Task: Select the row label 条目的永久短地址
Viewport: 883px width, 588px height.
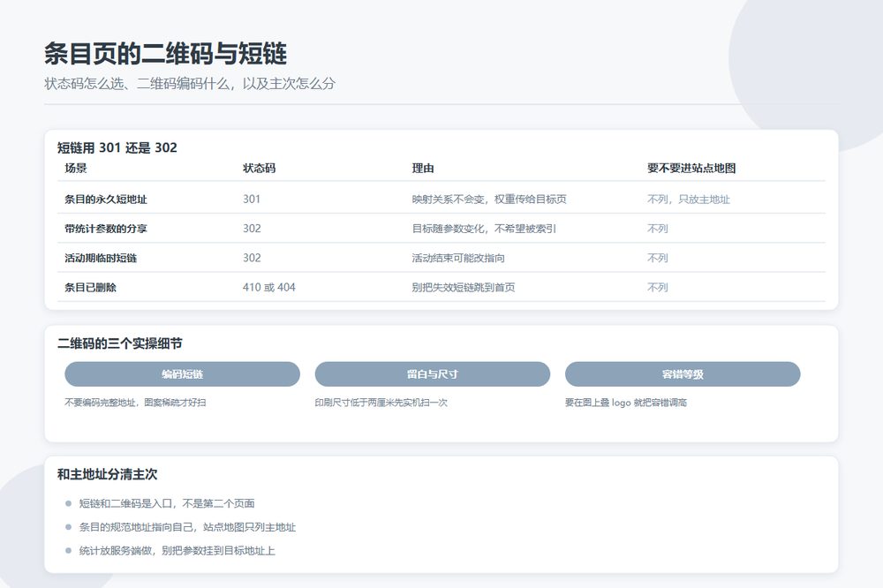Action: pos(106,199)
